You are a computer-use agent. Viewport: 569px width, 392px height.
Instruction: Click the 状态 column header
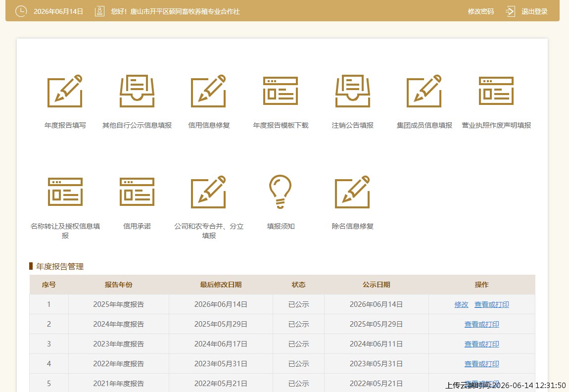pos(298,285)
